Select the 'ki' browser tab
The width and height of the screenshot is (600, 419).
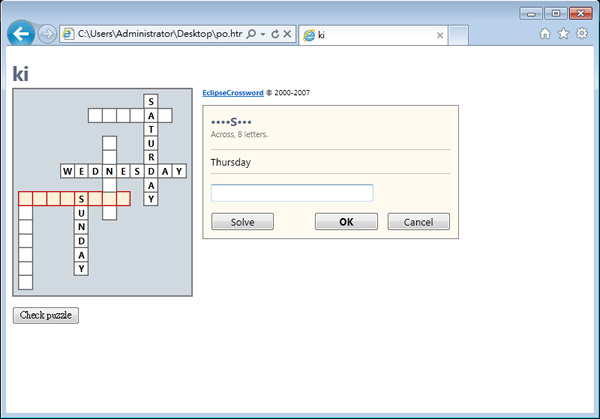[x=373, y=35]
